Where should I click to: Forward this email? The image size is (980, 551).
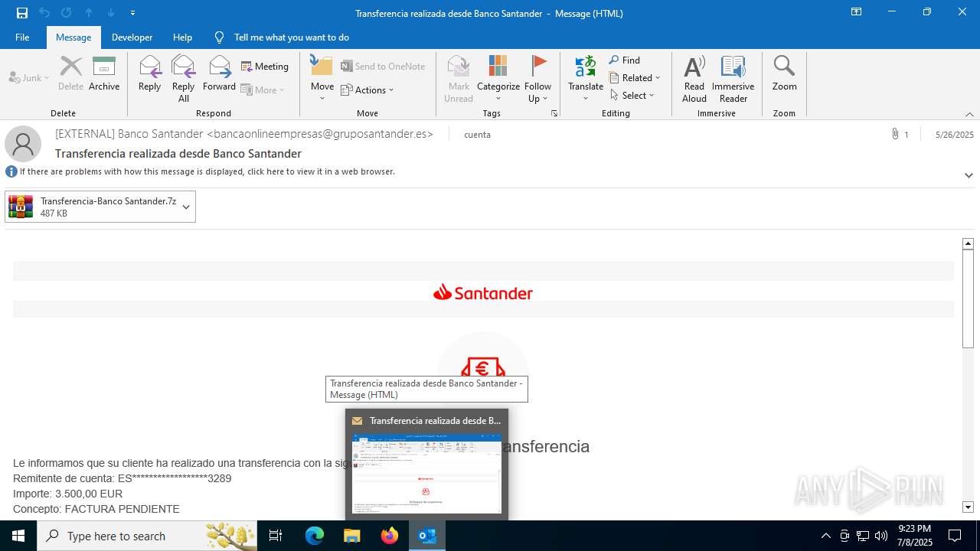(x=219, y=74)
